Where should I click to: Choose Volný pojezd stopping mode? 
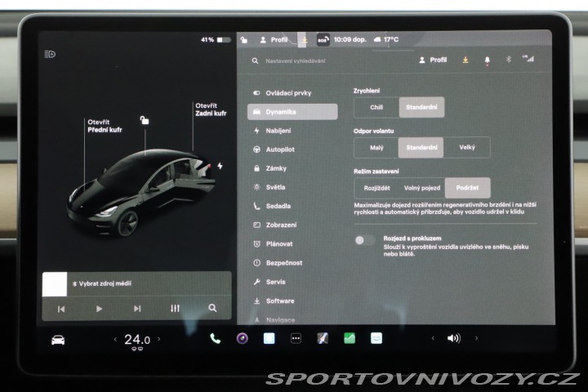(x=422, y=188)
